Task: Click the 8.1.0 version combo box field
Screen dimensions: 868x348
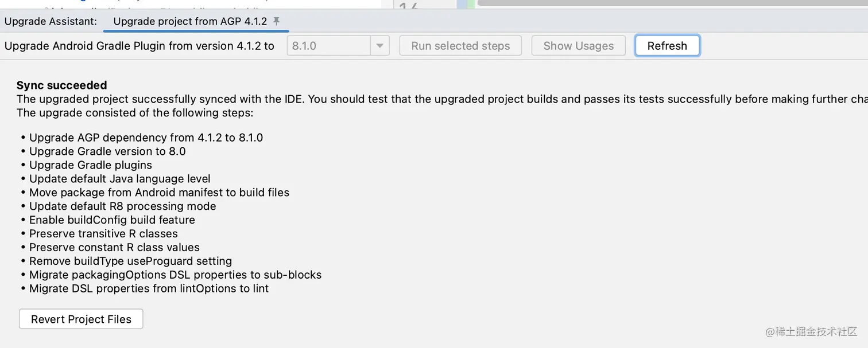Action: [x=329, y=46]
